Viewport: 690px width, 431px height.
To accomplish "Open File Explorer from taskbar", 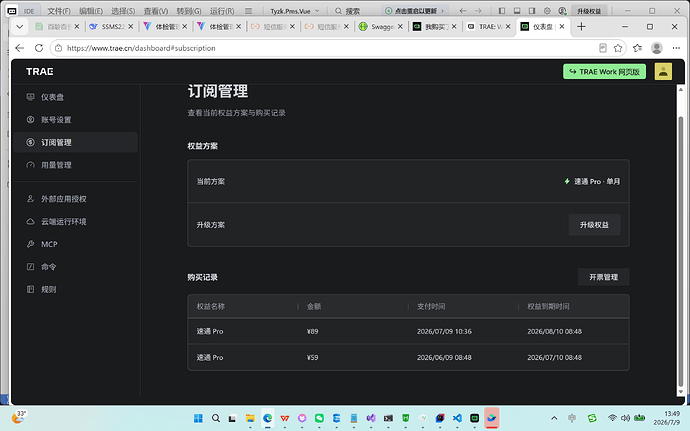I will click(250, 418).
